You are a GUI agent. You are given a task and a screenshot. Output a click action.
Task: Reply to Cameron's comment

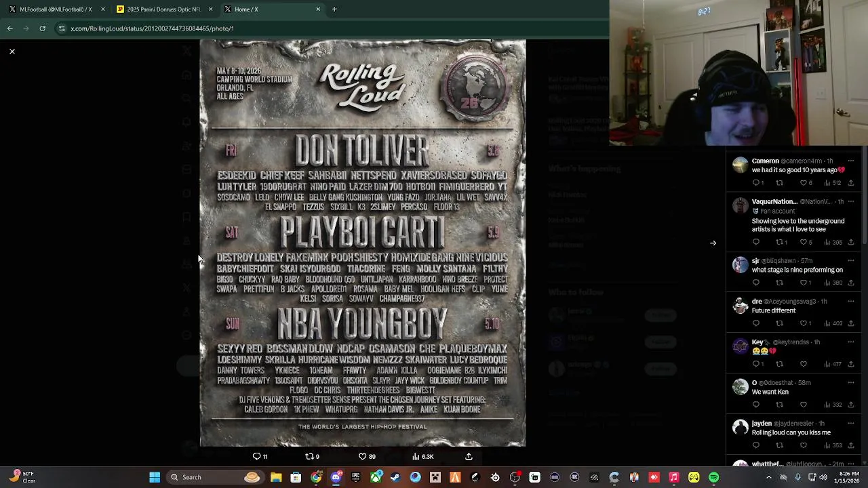point(758,183)
